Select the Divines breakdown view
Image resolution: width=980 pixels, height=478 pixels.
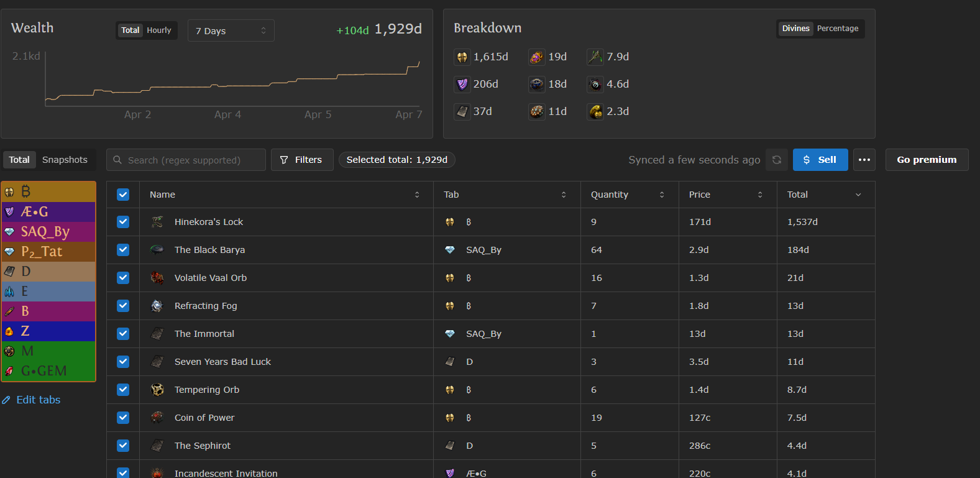click(x=796, y=29)
